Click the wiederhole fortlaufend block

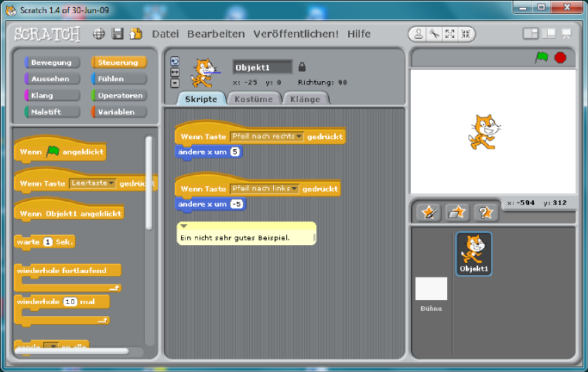(x=68, y=278)
